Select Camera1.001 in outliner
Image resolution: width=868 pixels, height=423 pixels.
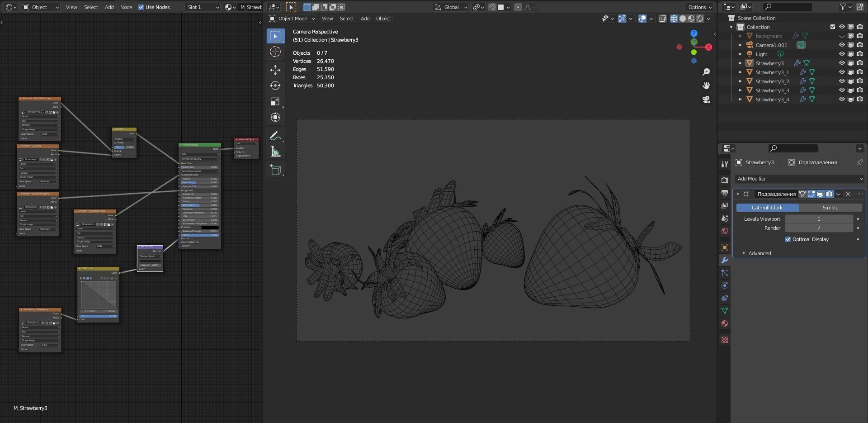[771, 45]
